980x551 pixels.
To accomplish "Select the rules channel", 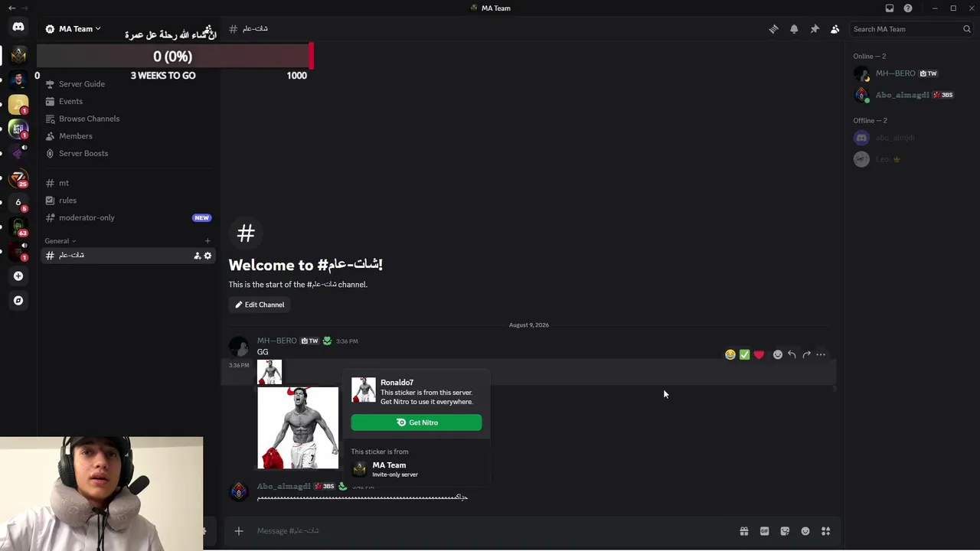I will (x=129, y=201).
